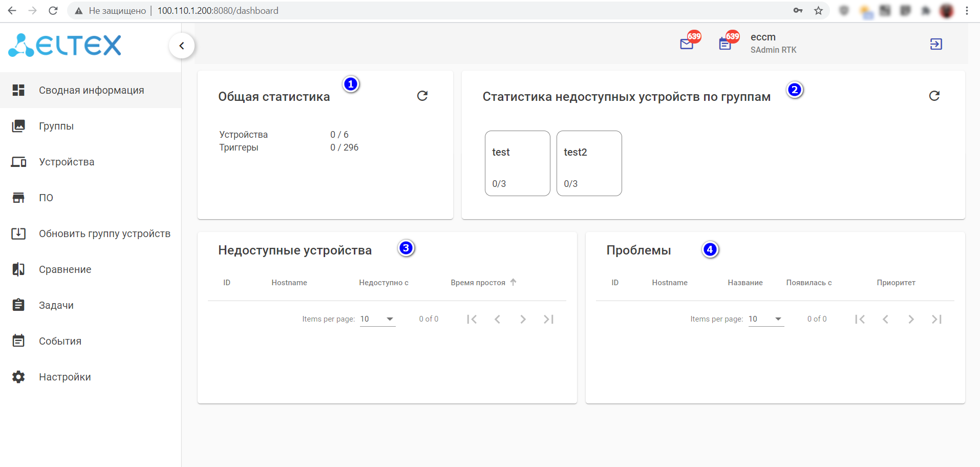Go to last page in Недоступные устройства
The image size is (980, 467).
(548, 319)
